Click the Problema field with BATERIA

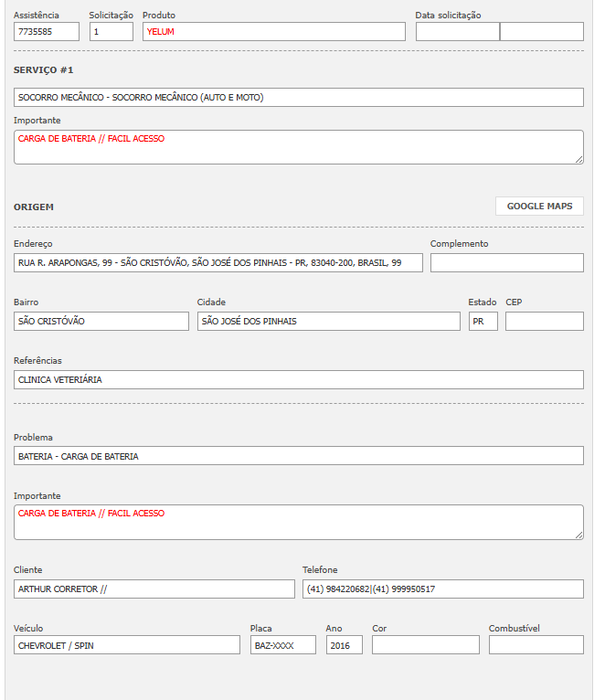pos(298,456)
